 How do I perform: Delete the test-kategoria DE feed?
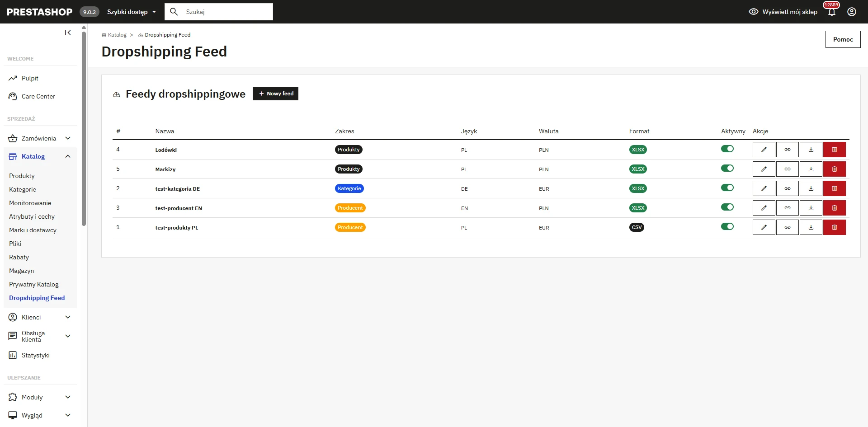tap(834, 188)
